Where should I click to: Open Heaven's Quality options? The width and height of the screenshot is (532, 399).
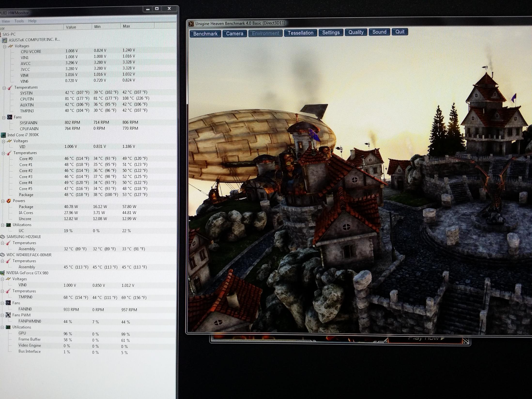[356, 32]
